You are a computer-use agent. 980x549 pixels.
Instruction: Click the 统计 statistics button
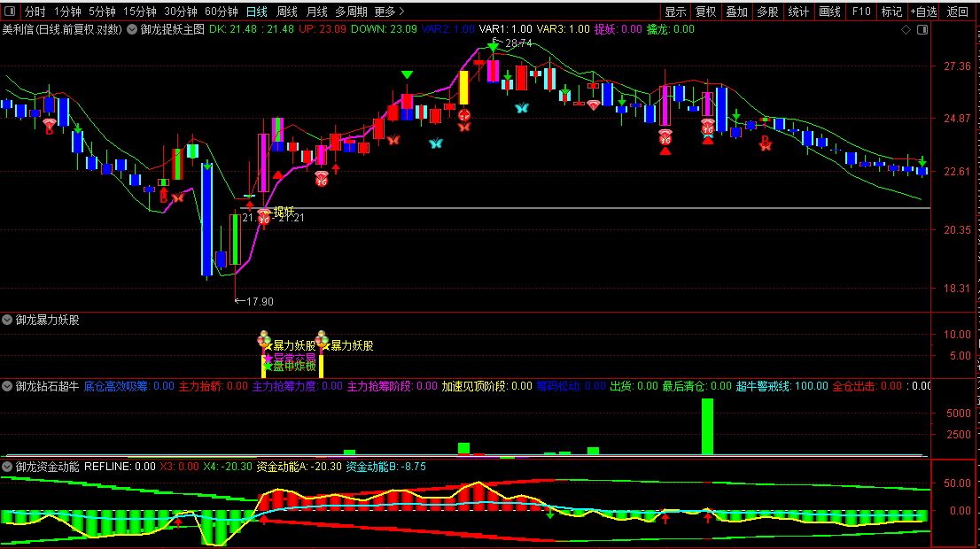(x=798, y=12)
